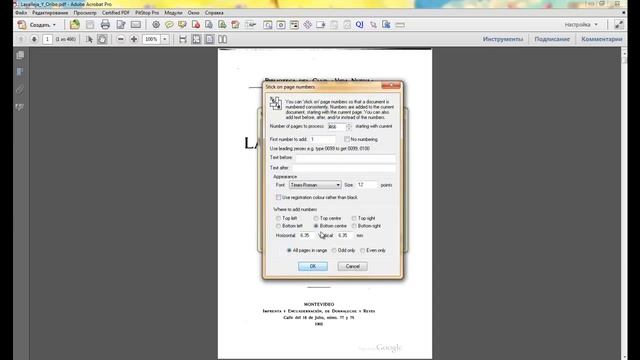Click the expand toolbar icon at far right

(619, 25)
